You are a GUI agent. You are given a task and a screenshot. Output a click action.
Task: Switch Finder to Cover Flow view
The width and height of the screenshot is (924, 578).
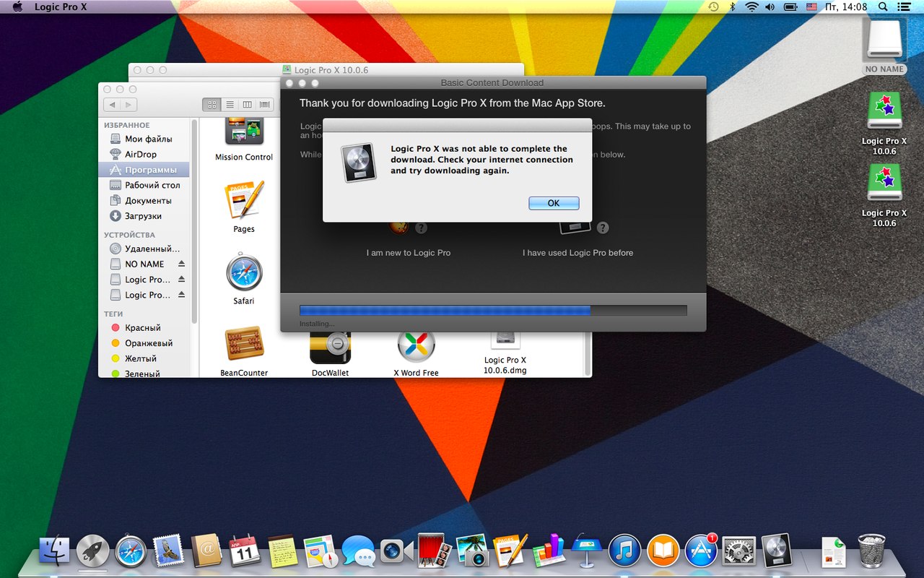click(x=265, y=105)
